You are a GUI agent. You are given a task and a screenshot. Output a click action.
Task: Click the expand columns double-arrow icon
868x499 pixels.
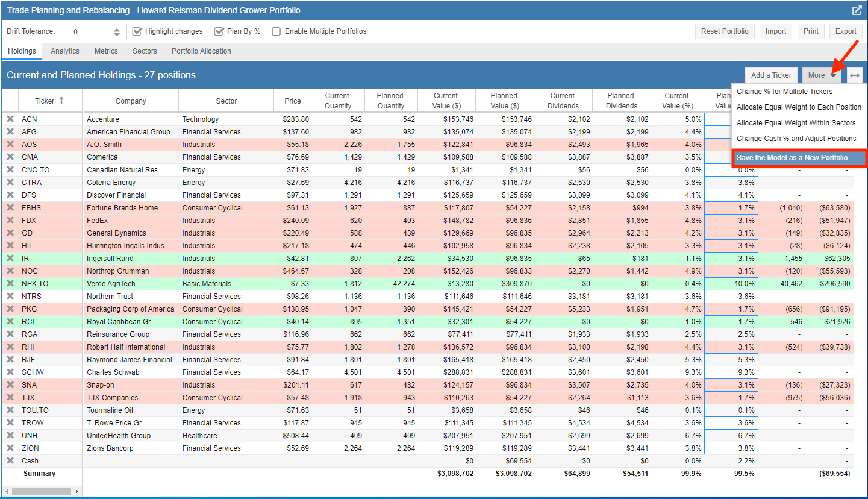(x=855, y=75)
